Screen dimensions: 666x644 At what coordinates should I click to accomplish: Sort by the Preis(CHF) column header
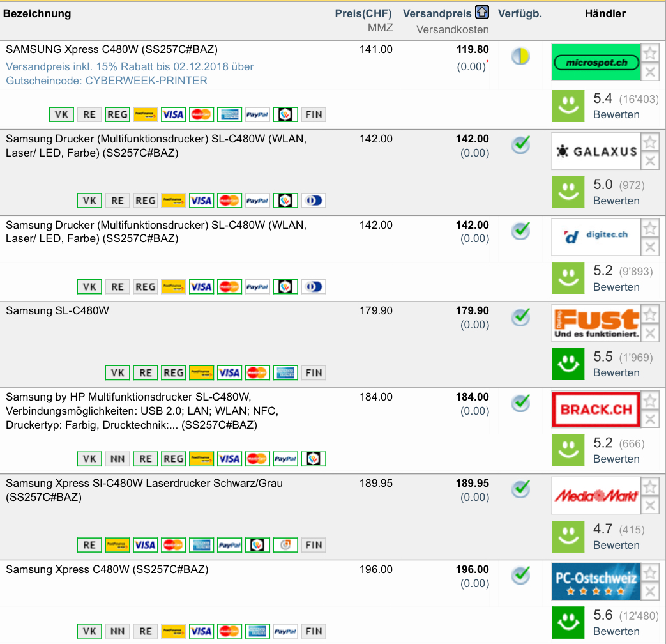(x=364, y=13)
